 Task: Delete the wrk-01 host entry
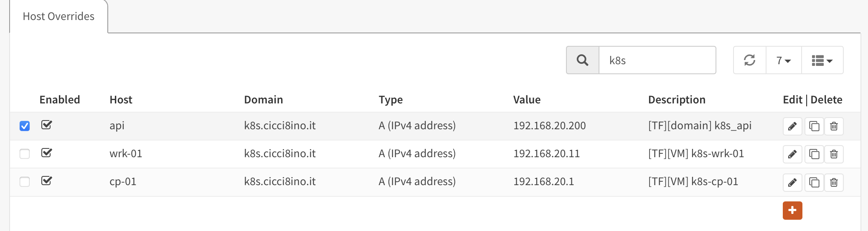tap(834, 154)
